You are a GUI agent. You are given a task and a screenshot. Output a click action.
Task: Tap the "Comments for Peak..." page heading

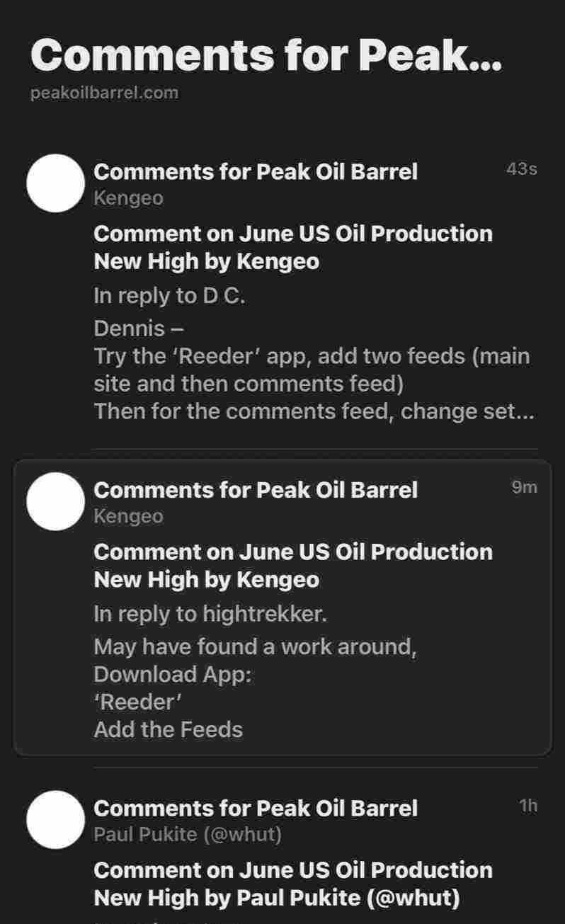click(266, 55)
